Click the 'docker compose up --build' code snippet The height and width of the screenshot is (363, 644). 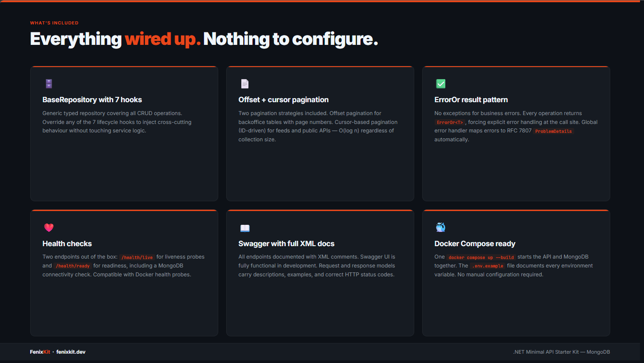point(481,257)
